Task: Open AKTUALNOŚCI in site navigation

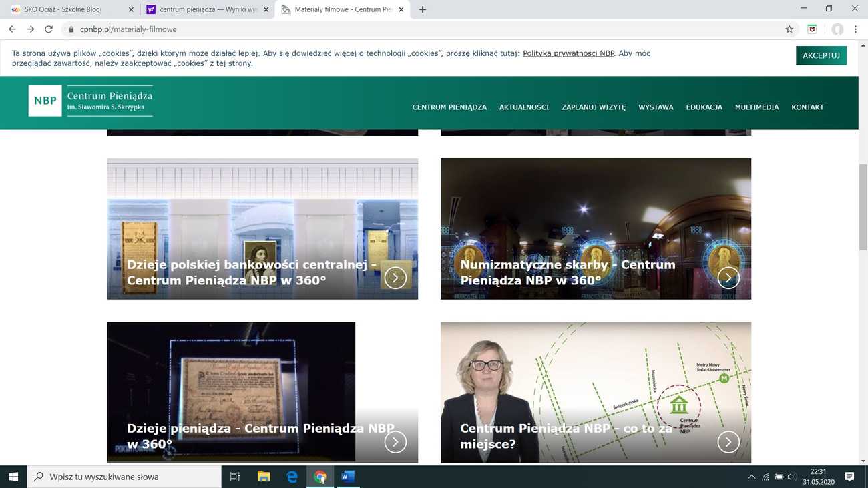Action: pos(524,107)
